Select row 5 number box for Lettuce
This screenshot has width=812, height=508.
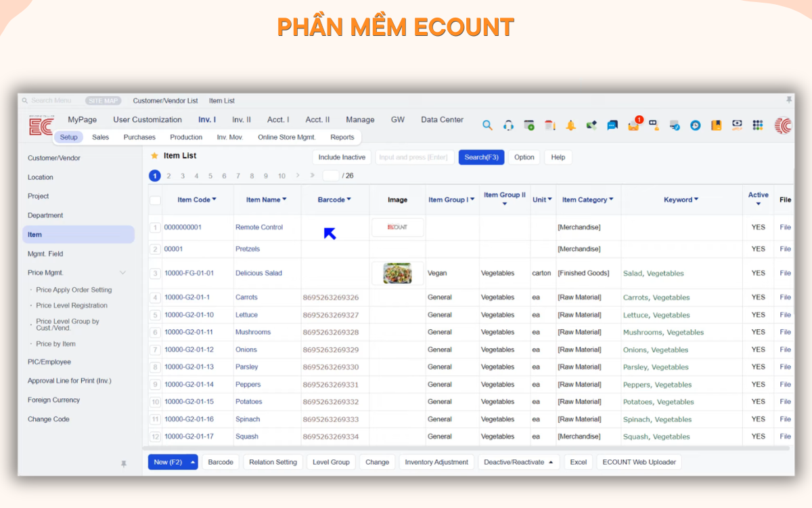coord(156,315)
